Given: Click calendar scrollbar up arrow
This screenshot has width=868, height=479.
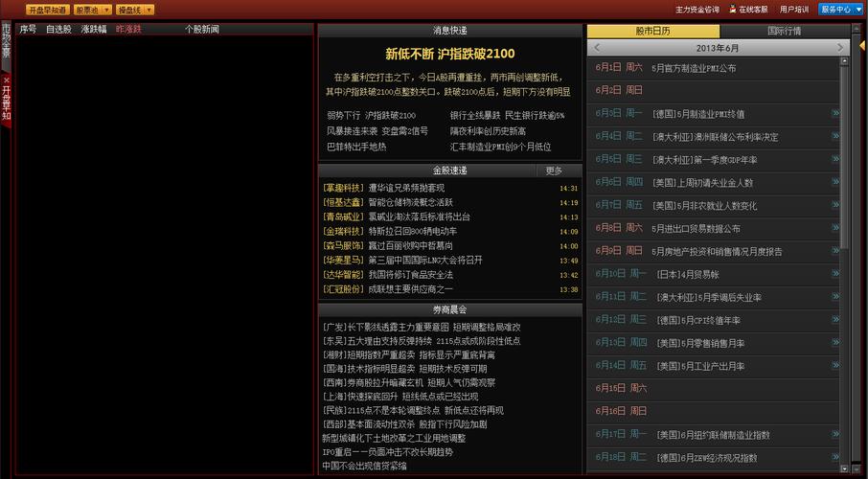Looking at the screenshot, I should (844, 61).
